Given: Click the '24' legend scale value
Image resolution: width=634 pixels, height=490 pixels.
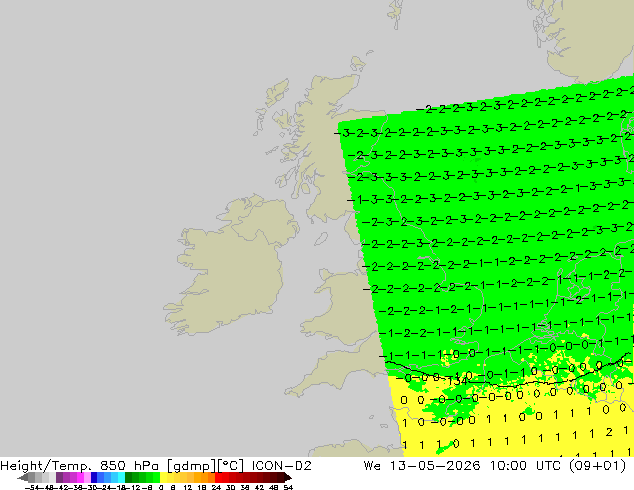Looking at the screenshot, I should click(x=216, y=488).
